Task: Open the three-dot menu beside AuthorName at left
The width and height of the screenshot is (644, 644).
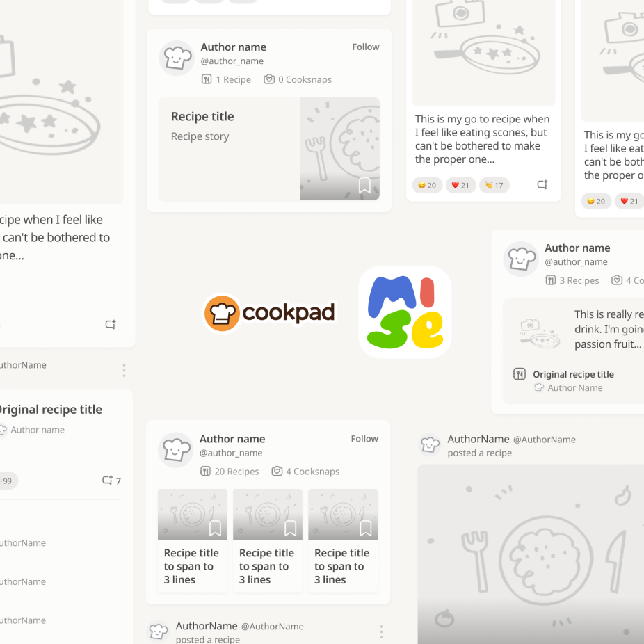Action: (x=124, y=370)
